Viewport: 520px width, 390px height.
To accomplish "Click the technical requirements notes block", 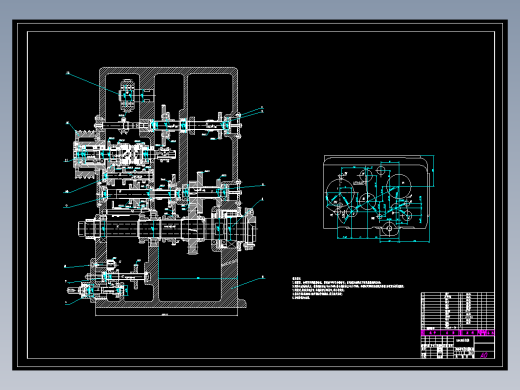I will pos(348,288).
